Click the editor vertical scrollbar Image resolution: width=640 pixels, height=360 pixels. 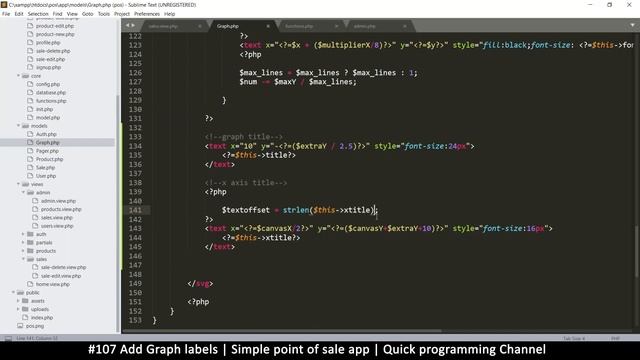(x=636, y=251)
